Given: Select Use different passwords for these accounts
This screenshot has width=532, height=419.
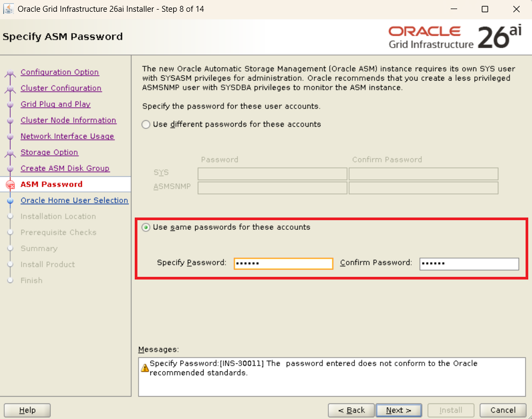Looking at the screenshot, I should pyautogui.click(x=146, y=125).
